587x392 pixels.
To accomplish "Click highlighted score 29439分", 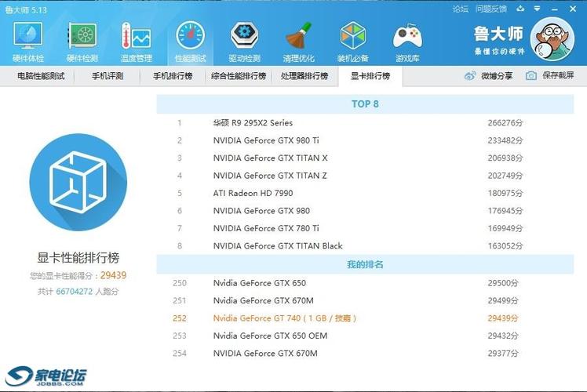I will coord(503,318).
